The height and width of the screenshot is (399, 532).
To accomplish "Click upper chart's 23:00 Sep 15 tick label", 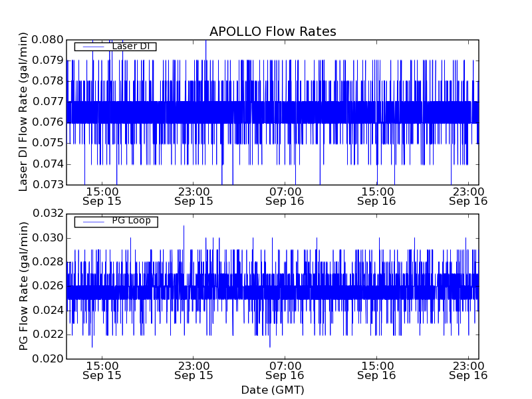I will [x=194, y=196].
